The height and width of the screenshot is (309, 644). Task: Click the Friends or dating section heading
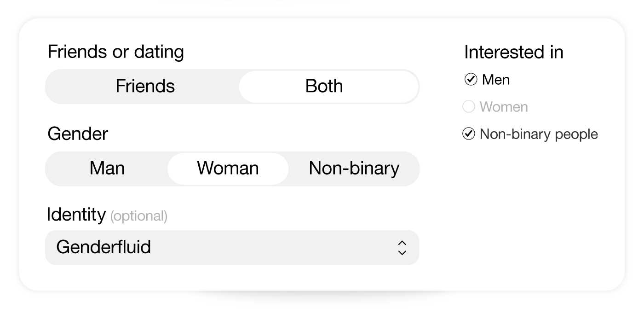point(116,52)
